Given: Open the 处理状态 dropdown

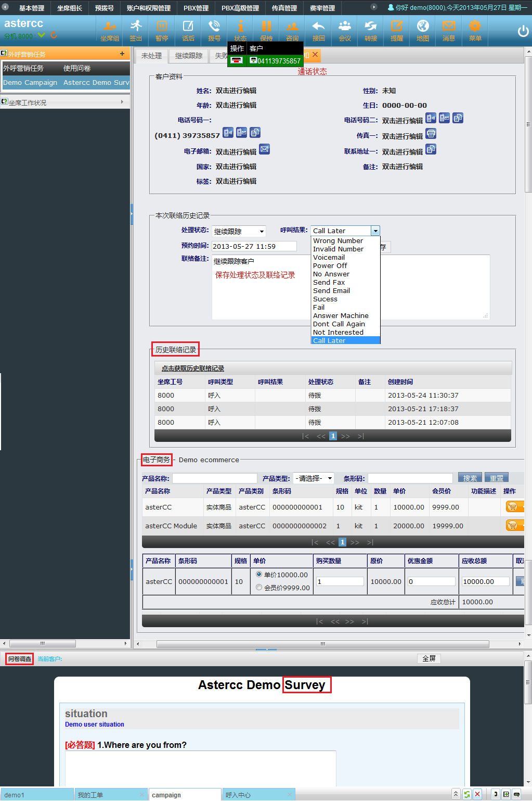Looking at the screenshot, I should [239, 231].
